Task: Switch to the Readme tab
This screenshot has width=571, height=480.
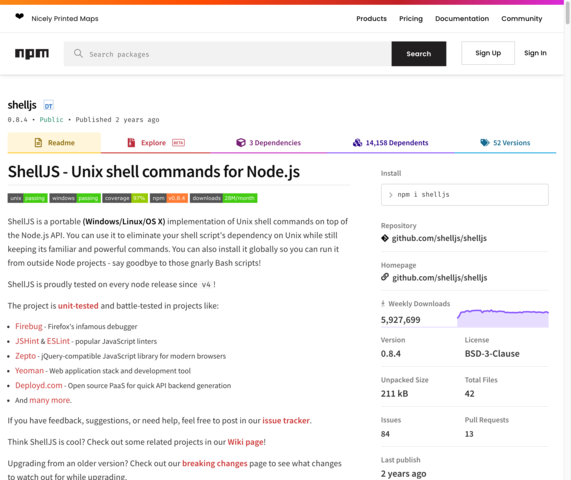Action: (x=54, y=142)
